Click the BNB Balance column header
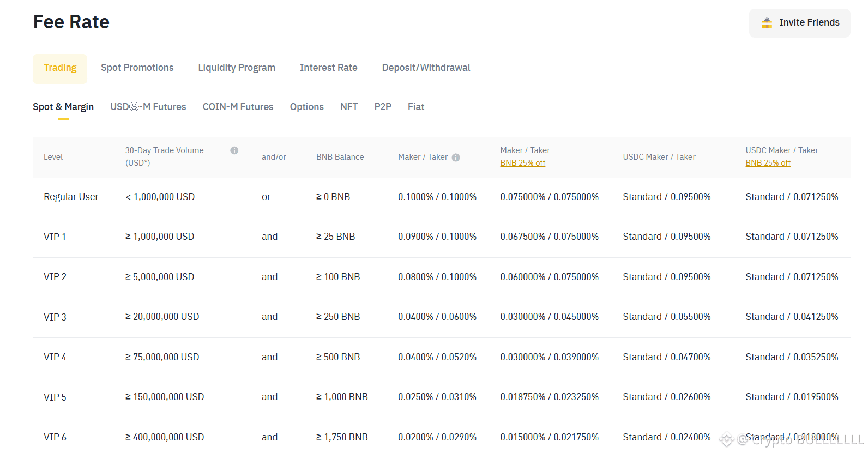Image resolution: width=868 pixels, height=453 pixels. click(x=340, y=157)
